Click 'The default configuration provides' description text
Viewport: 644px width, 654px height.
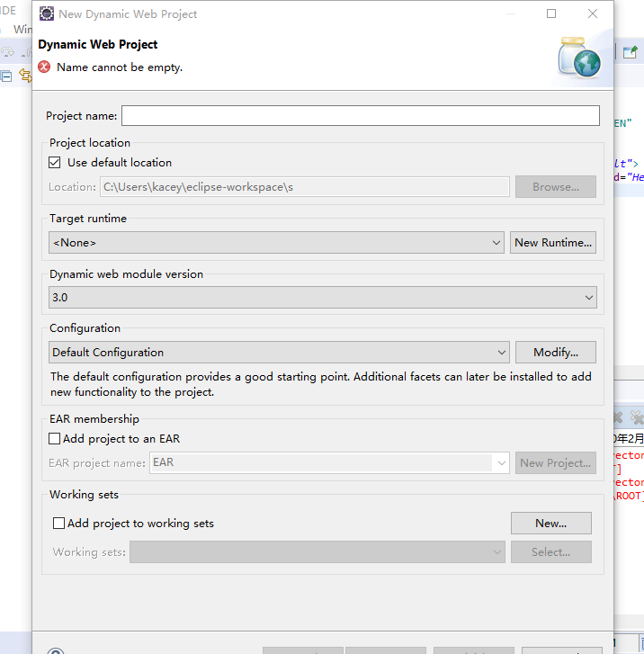pos(321,384)
